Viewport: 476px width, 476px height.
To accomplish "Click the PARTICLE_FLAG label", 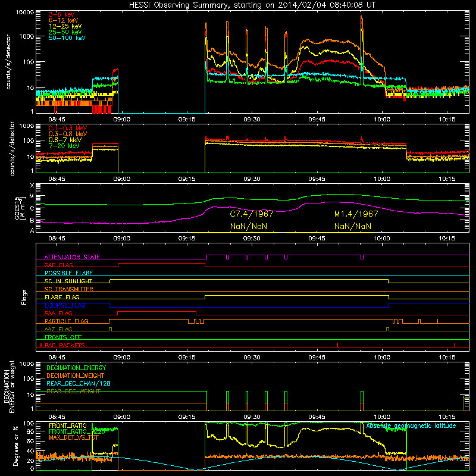I will [67, 321].
